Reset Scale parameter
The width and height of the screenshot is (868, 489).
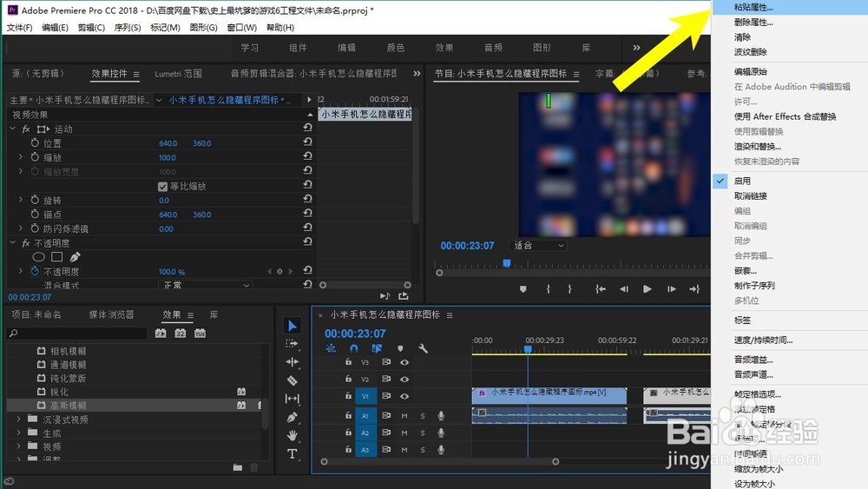point(307,156)
